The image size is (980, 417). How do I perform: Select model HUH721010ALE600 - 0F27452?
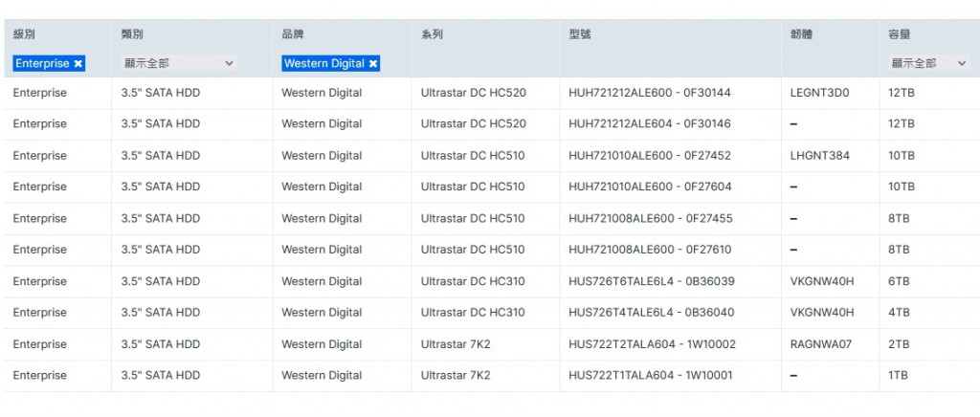650,156
